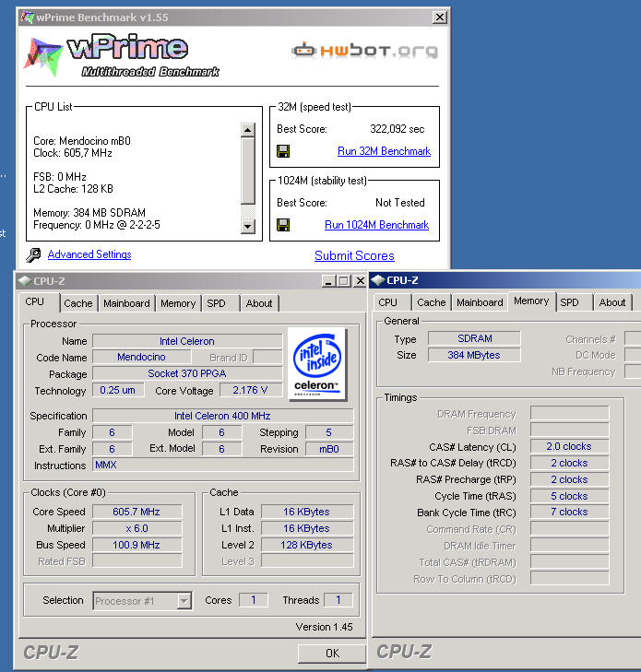The image size is (641, 672).
Task: Open the About tab in left CPU-Z
Action: pyautogui.click(x=259, y=303)
